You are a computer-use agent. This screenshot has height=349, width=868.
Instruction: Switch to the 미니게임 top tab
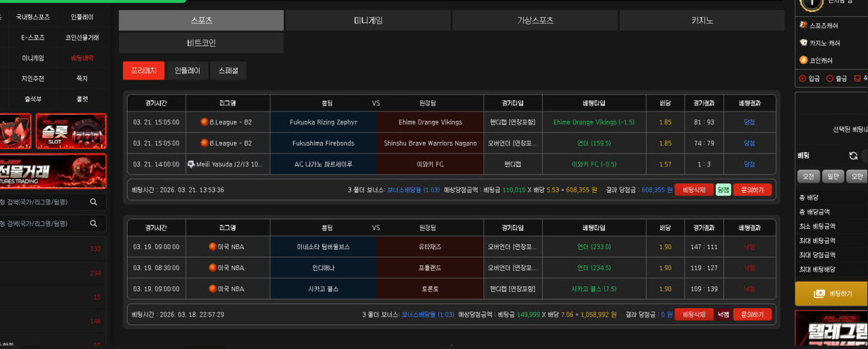pos(369,20)
